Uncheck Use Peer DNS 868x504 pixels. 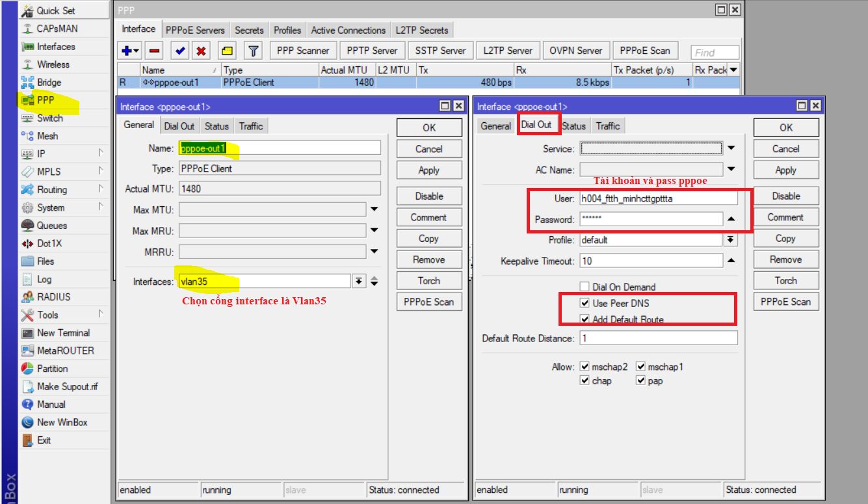[x=585, y=303]
